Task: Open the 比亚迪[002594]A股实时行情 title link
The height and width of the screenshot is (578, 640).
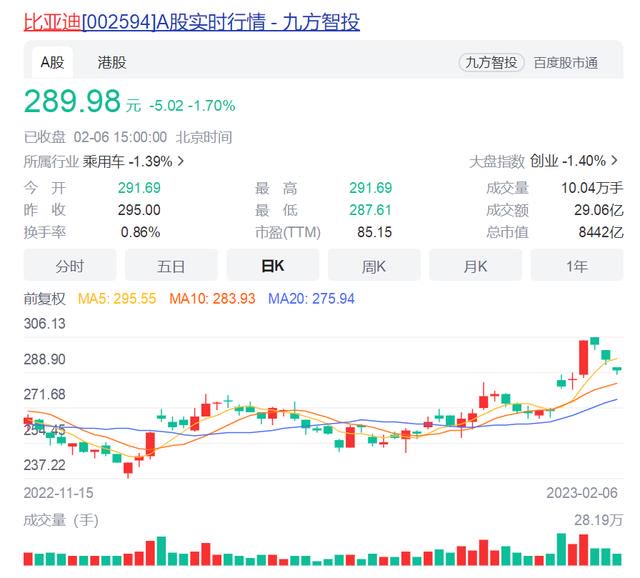Action: (x=192, y=22)
